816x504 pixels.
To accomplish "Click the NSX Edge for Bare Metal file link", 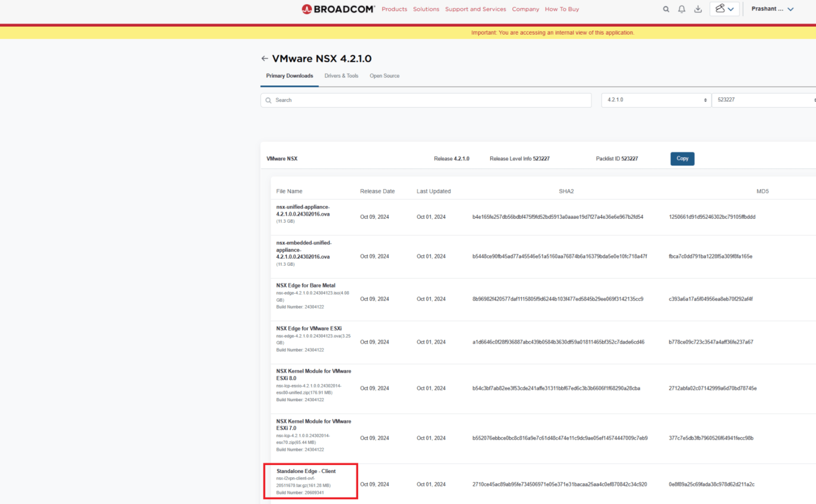I will point(306,285).
